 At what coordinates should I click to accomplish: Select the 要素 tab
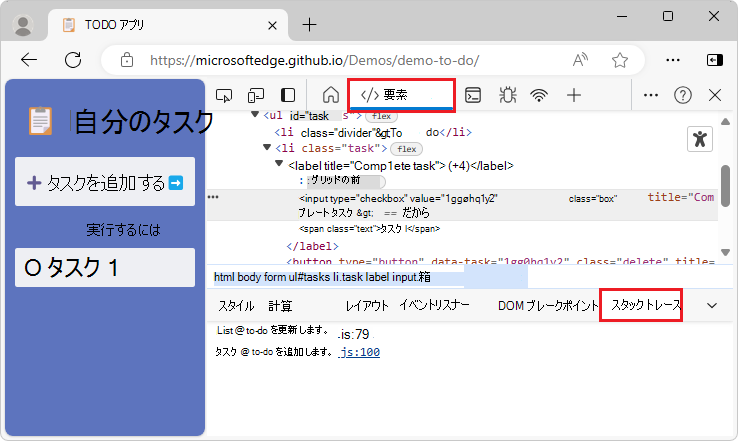click(x=401, y=95)
